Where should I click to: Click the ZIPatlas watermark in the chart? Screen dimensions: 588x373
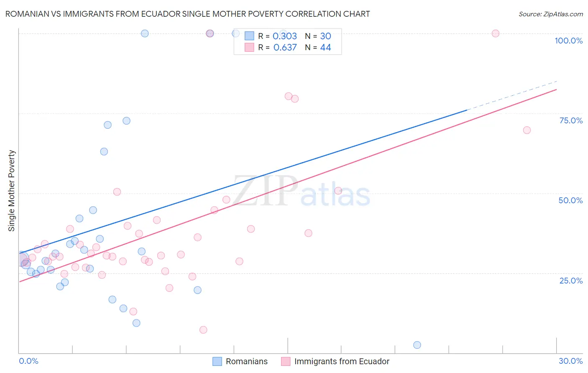tap(302, 191)
